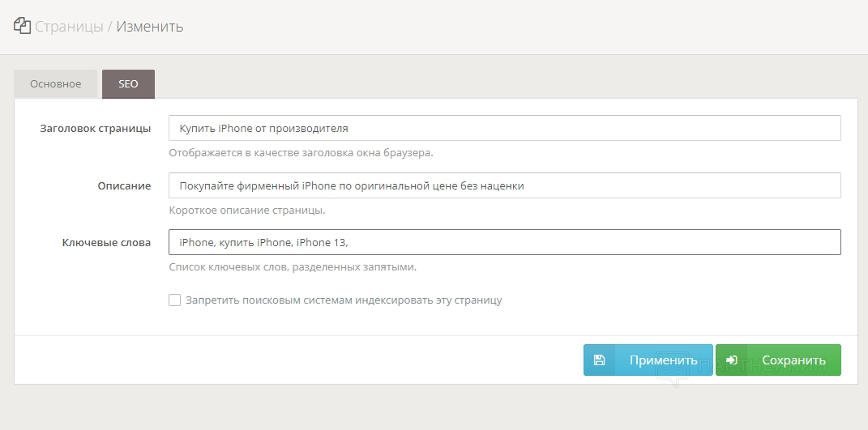Click the pages icon in the header
868x430 pixels.
[x=22, y=26]
